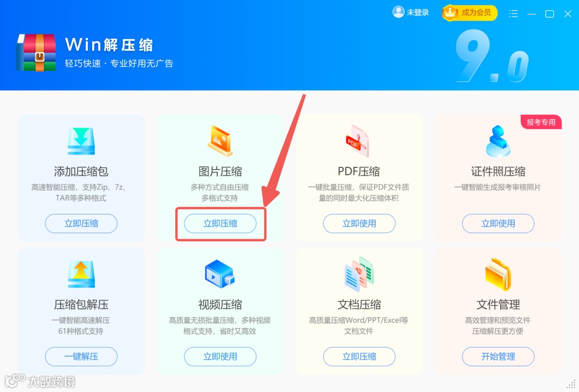The image size is (579, 392).
Task: Select the Image Compression (图片压缩) picture icon
Action: pyautogui.click(x=220, y=140)
